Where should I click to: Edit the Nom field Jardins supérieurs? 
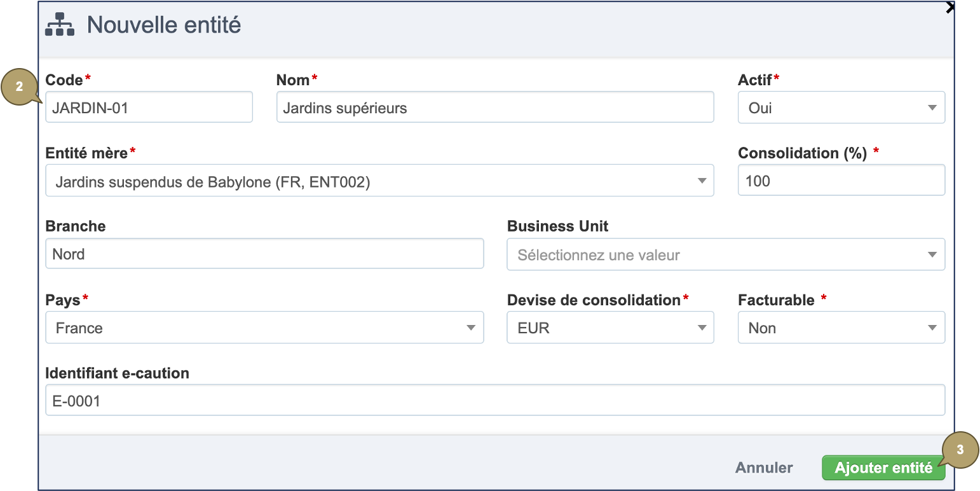click(x=494, y=107)
